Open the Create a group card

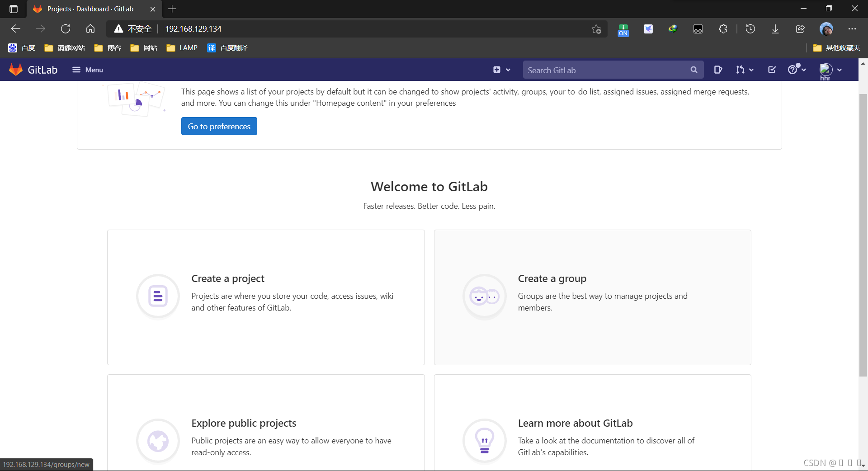(593, 297)
